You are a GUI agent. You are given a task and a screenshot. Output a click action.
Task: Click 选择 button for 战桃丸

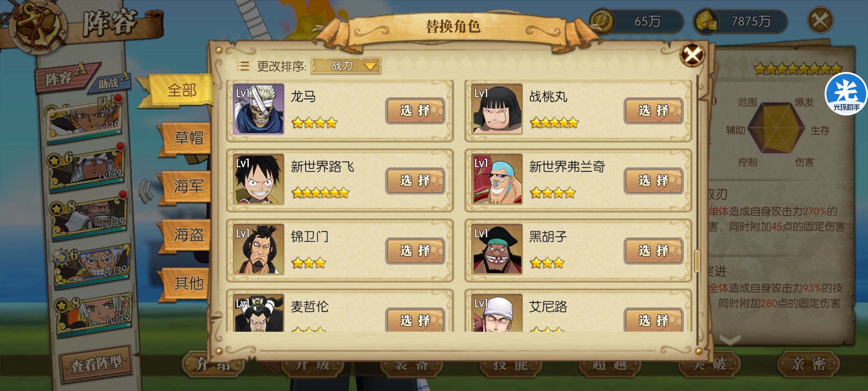653,111
